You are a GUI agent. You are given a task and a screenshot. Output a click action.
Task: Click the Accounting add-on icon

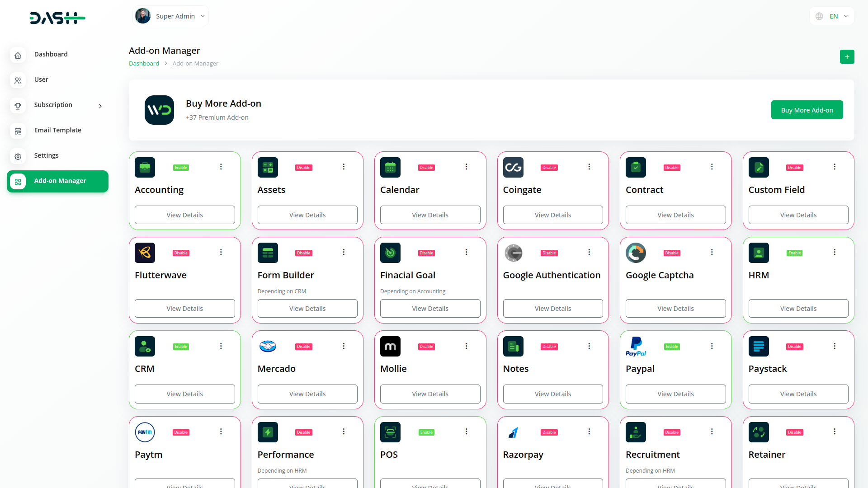click(145, 167)
